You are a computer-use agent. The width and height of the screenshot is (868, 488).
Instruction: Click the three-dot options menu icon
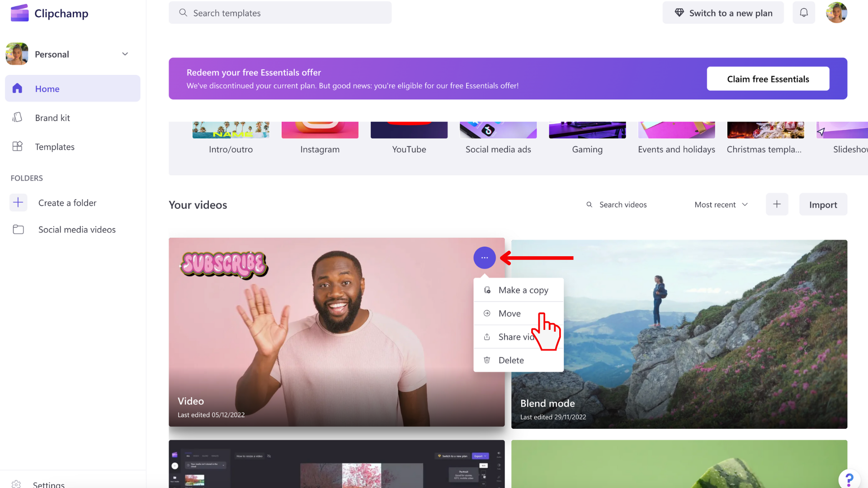pos(484,258)
